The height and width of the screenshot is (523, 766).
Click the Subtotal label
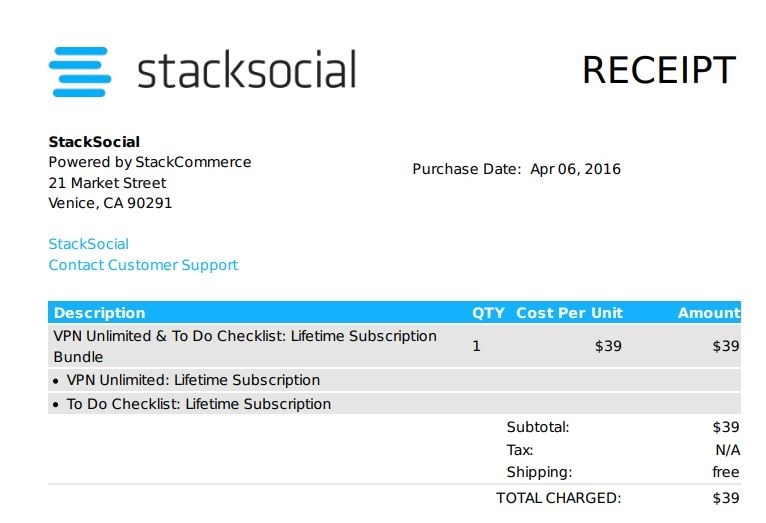pyautogui.click(x=537, y=427)
